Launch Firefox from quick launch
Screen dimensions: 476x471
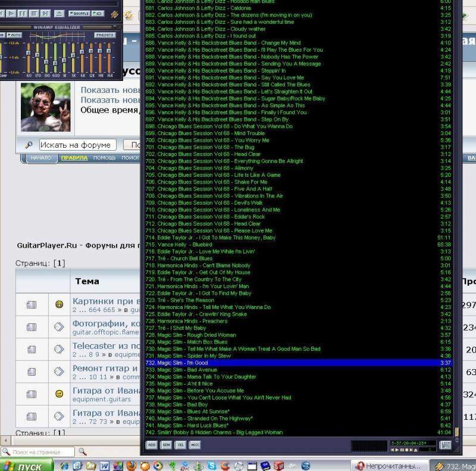click(131, 466)
